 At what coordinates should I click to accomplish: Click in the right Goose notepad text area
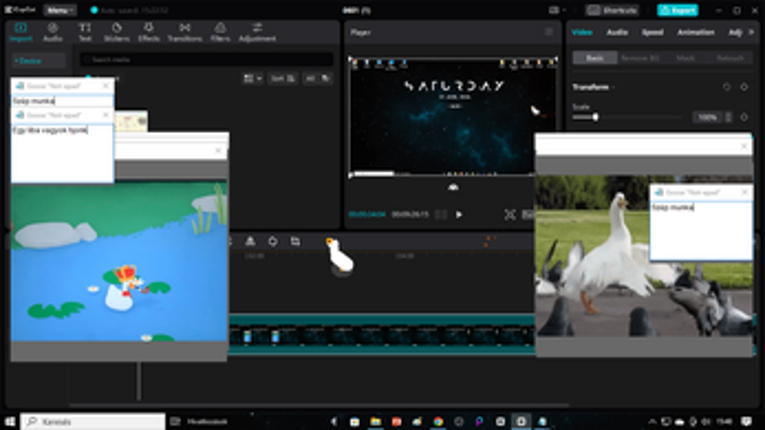tap(701, 230)
